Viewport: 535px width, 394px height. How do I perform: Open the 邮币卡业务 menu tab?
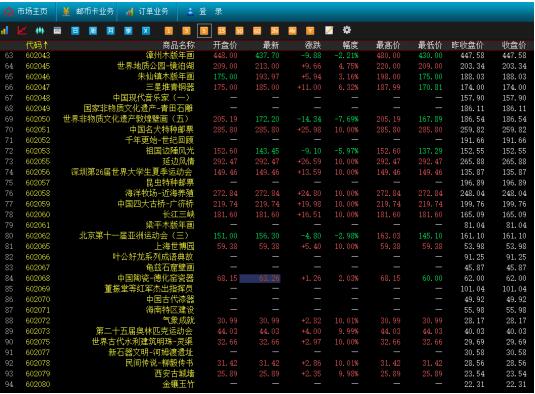89,12
